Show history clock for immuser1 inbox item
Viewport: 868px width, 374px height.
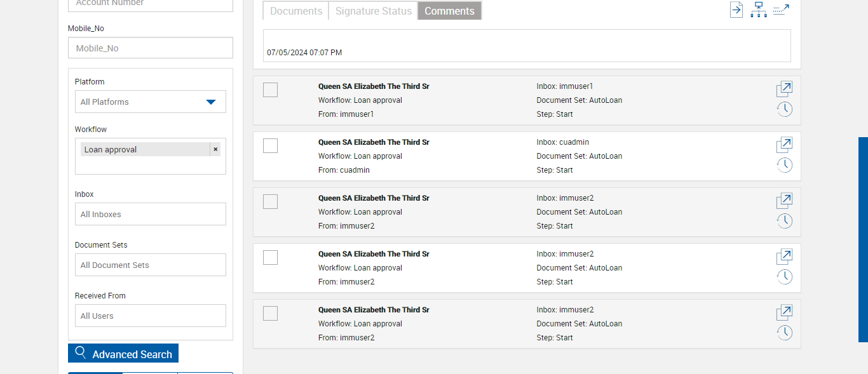pyautogui.click(x=785, y=109)
